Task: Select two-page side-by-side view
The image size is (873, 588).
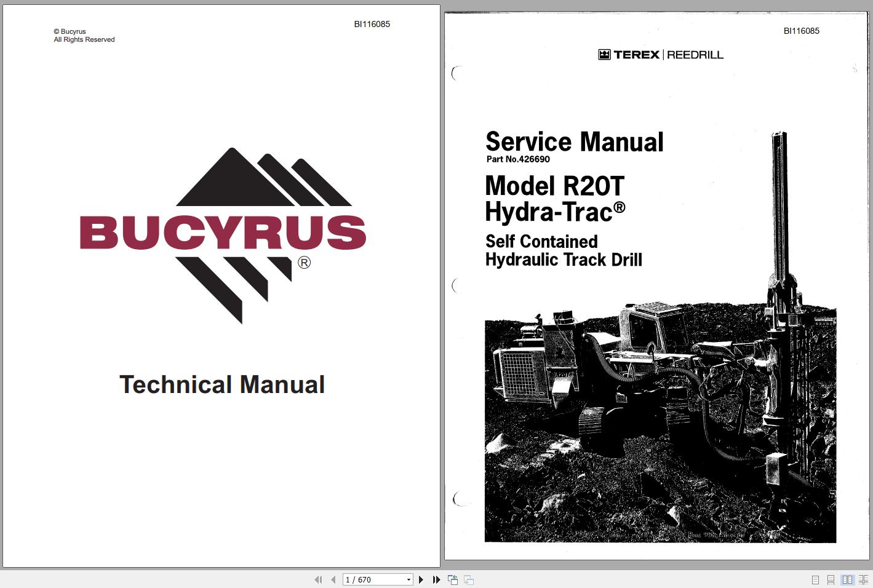Action: (847, 579)
